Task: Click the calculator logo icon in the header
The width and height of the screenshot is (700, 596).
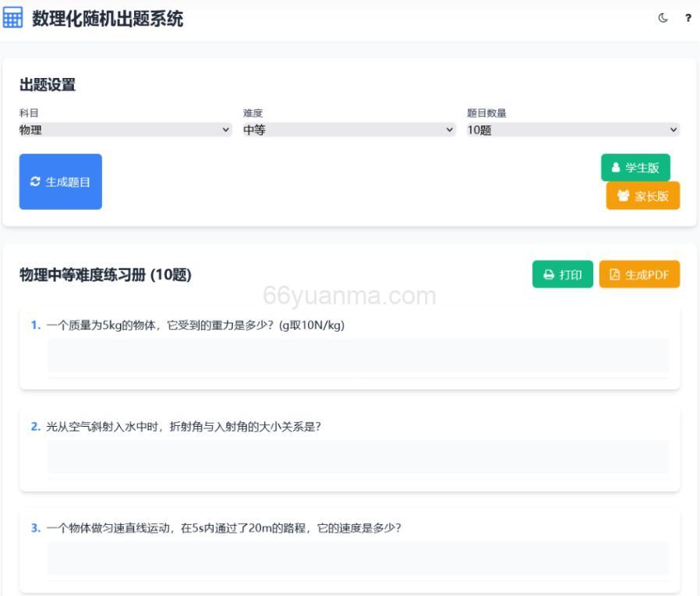Action: point(13,17)
